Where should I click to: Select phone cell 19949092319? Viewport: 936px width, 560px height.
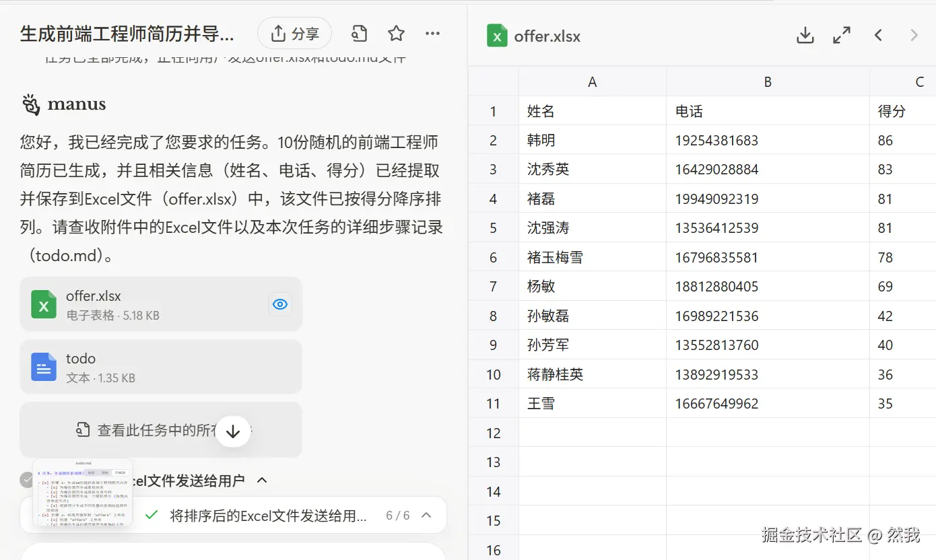(768, 199)
